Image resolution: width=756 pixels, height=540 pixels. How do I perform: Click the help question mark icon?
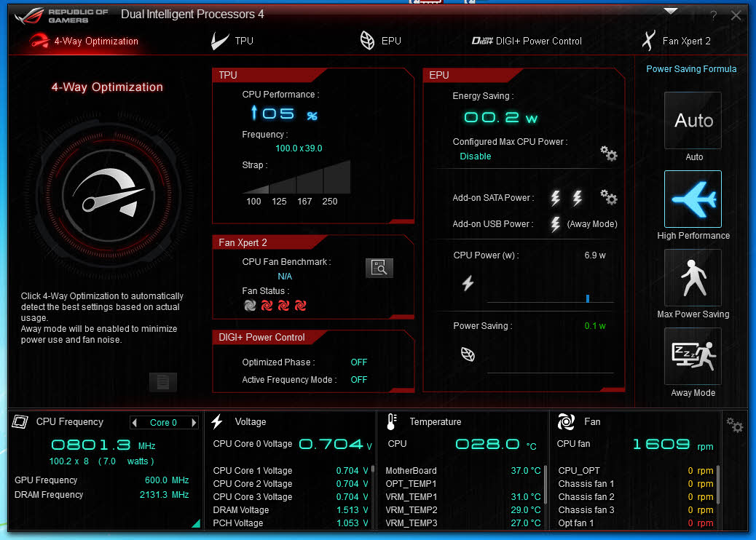[x=714, y=15]
